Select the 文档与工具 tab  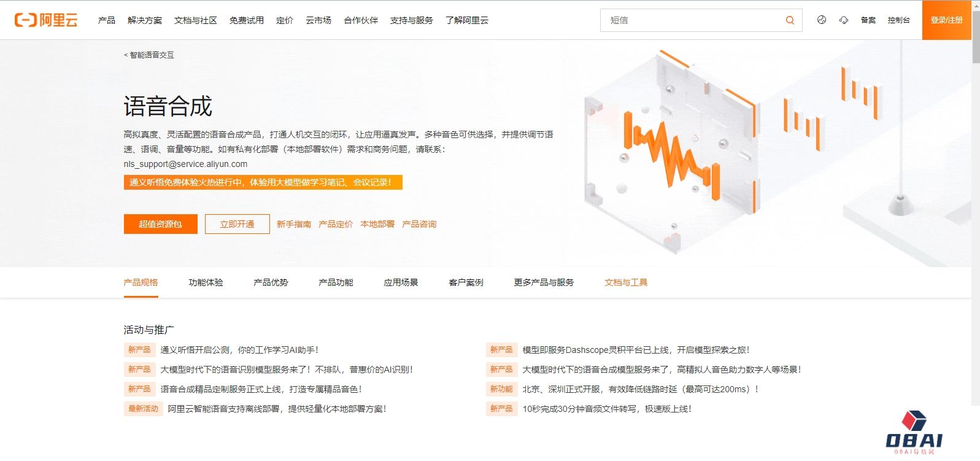626,282
